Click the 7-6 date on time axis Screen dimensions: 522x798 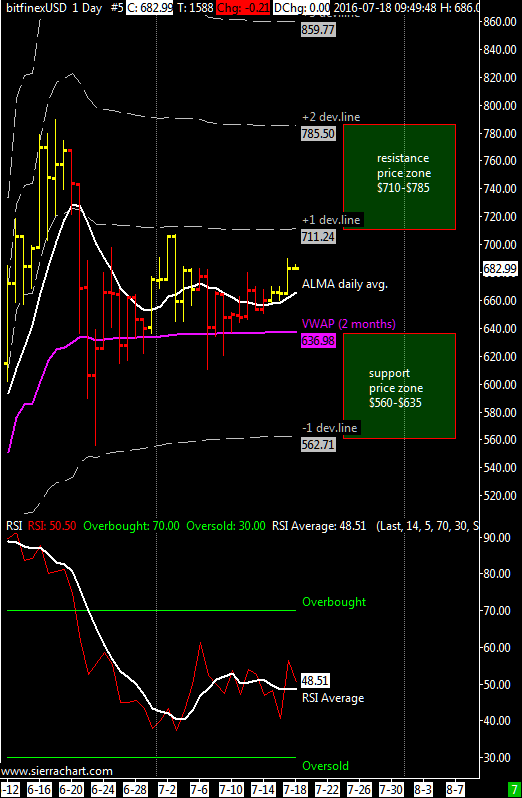click(199, 788)
